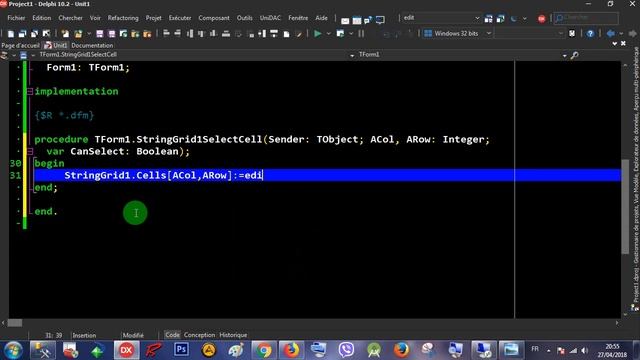This screenshot has height=360, width=640.
Task: Open Viber from the taskbar
Action: coord(346,350)
